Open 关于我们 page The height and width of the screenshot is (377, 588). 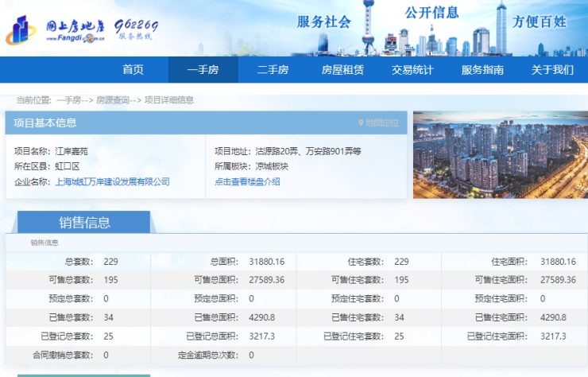coord(552,70)
